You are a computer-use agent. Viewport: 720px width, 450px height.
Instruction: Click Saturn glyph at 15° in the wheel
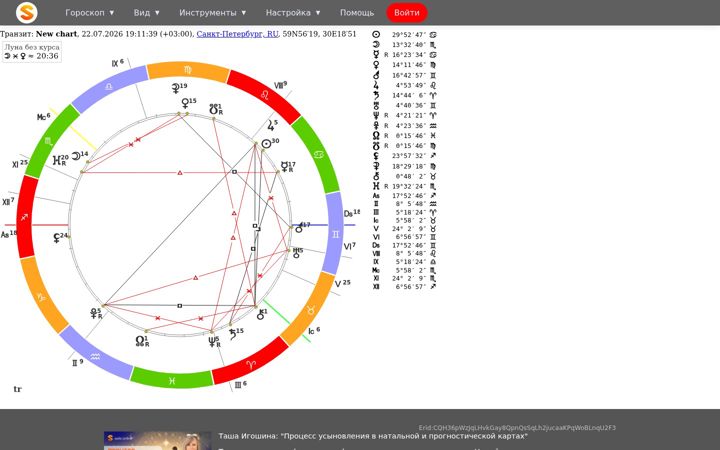coord(233,334)
